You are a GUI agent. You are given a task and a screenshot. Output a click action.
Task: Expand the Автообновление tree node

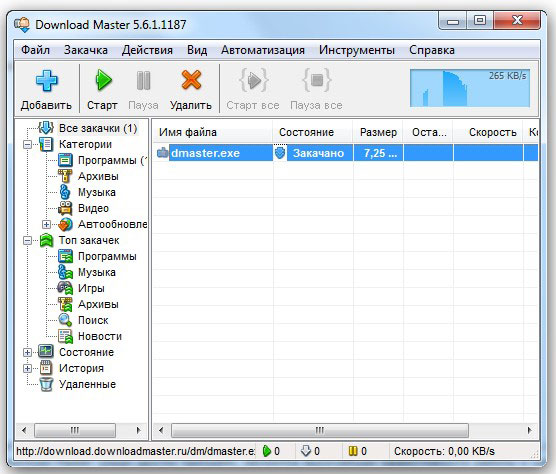(x=46, y=224)
